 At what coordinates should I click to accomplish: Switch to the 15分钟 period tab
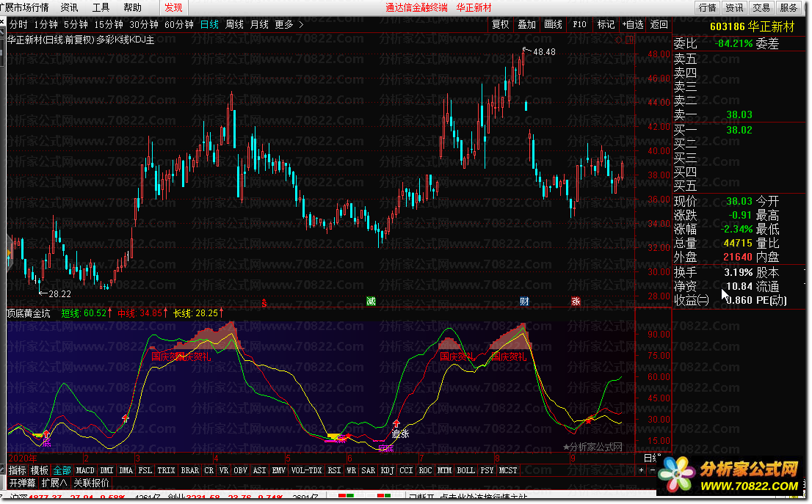(x=108, y=24)
